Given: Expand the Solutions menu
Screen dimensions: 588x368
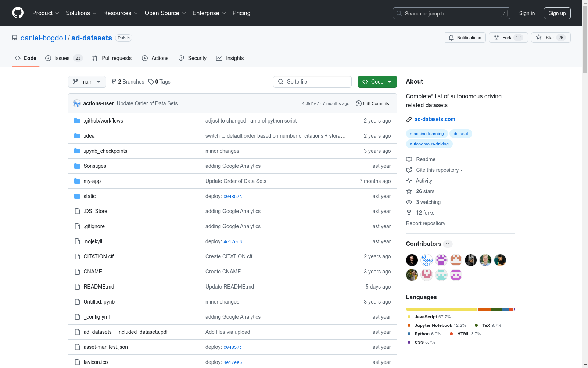Looking at the screenshot, I should click(x=81, y=13).
